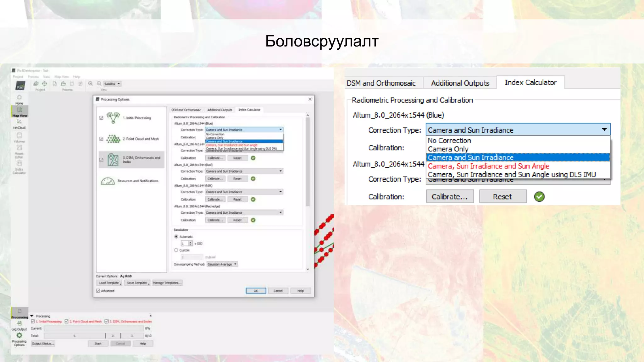The height and width of the screenshot is (362, 644).
Task: Open the Process menu
Action: pyautogui.click(x=33, y=77)
